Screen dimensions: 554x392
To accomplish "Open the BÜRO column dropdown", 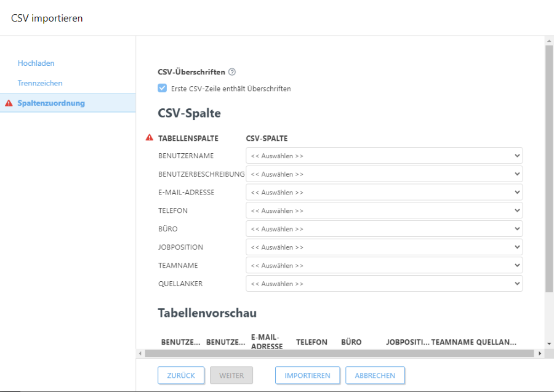I will click(517, 228).
